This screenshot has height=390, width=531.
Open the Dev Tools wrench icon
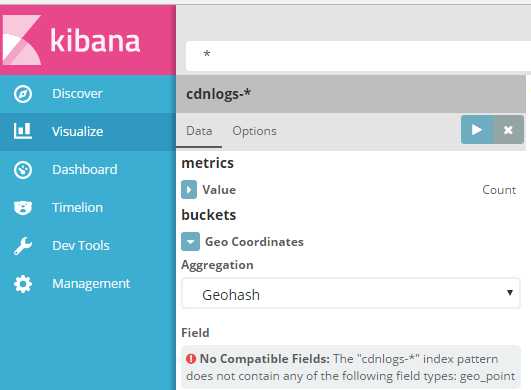(23, 246)
